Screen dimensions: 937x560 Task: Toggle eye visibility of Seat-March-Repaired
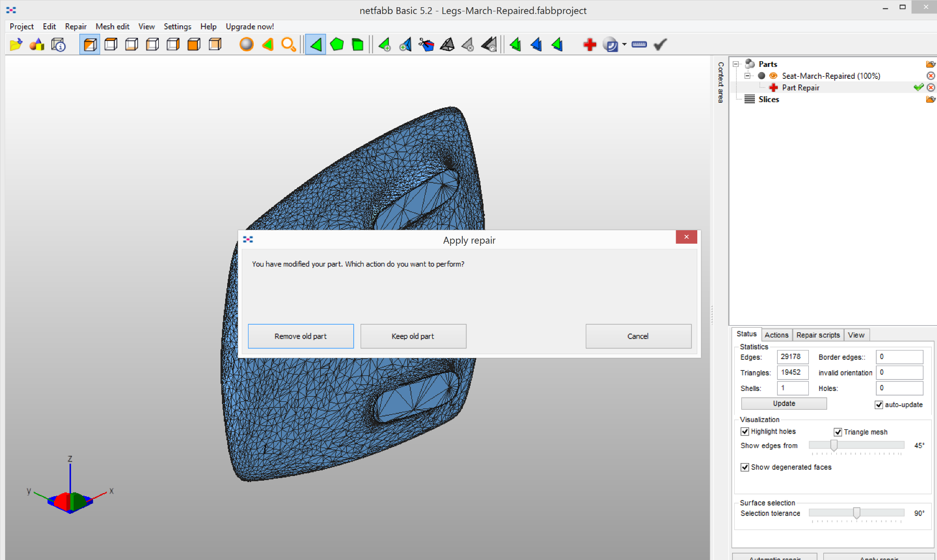point(773,76)
